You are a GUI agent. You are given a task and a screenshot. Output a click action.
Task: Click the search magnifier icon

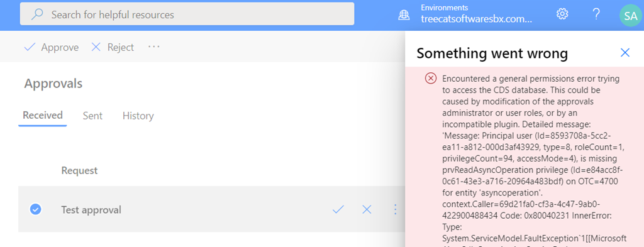[37, 15]
